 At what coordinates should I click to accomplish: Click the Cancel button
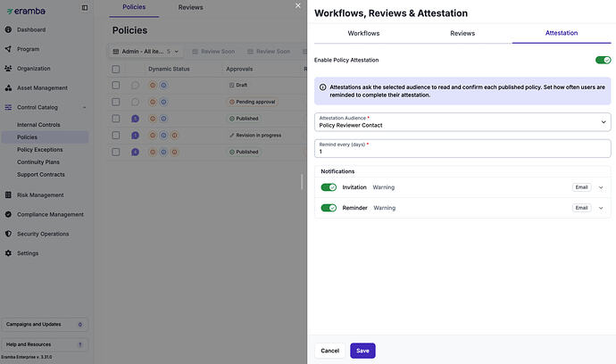point(330,351)
